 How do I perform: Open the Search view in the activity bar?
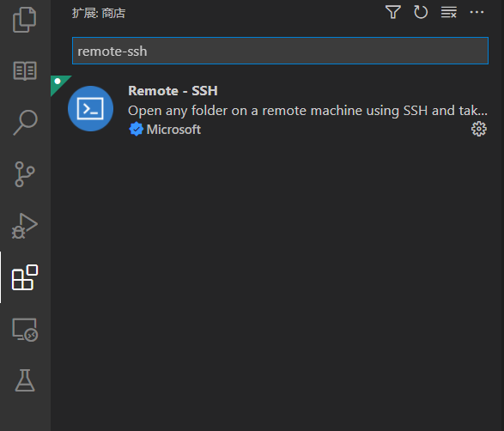(x=25, y=123)
